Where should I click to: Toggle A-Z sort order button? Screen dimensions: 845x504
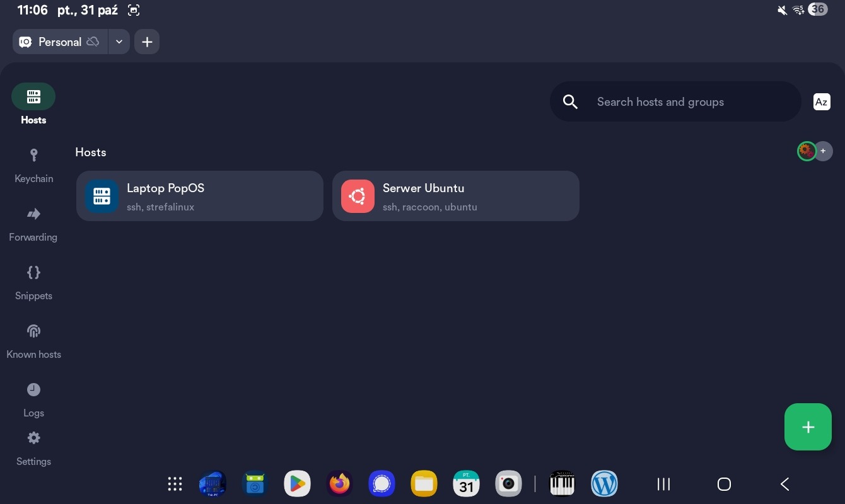[821, 102]
